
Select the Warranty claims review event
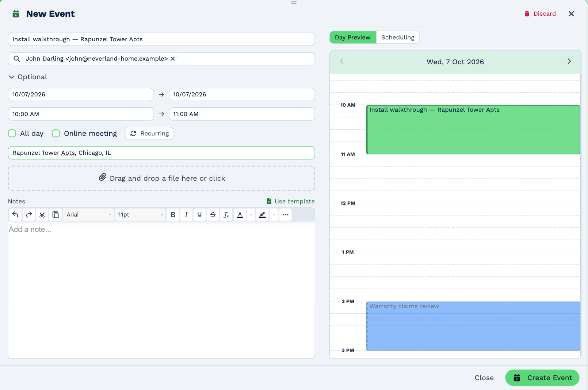point(473,326)
